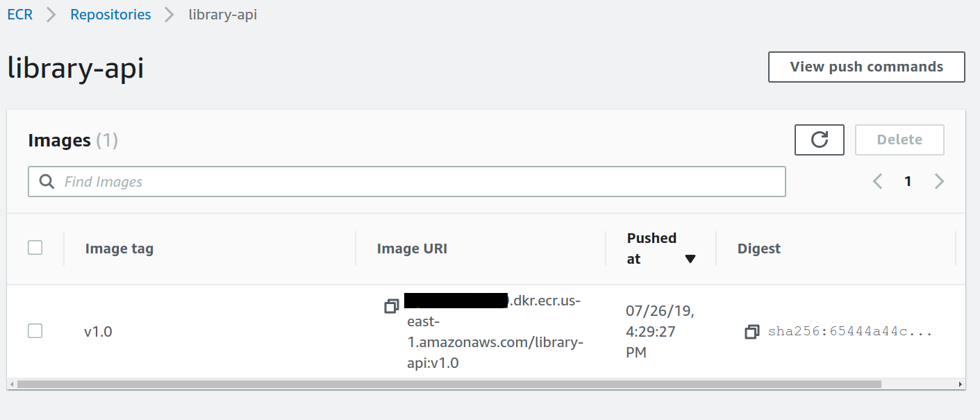Select the checkbox for the v1.0 image
Screen dimensions: 980x420
pos(35,331)
